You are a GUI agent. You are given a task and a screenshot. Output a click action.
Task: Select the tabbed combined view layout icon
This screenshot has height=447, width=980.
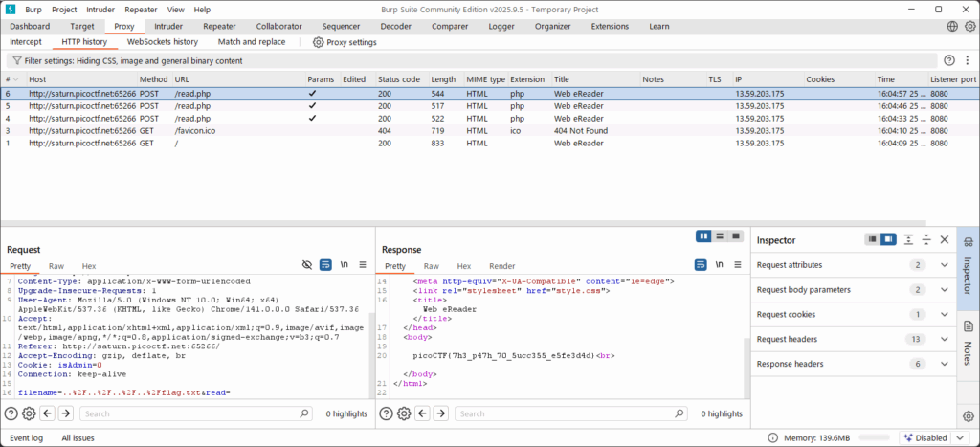(736, 235)
